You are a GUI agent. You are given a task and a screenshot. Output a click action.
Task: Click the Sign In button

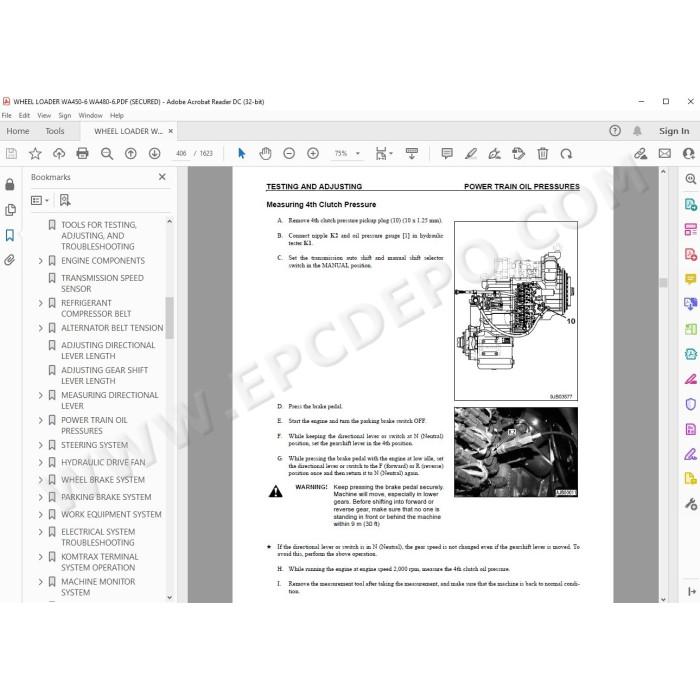(x=674, y=131)
